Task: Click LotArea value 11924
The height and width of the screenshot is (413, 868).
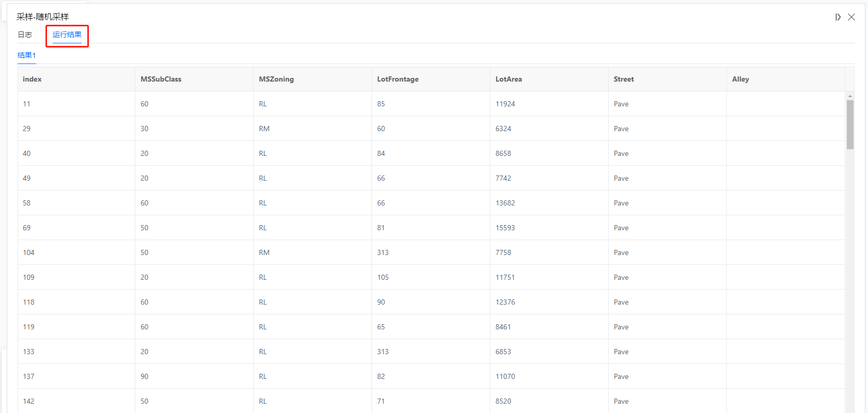Action: tap(505, 104)
